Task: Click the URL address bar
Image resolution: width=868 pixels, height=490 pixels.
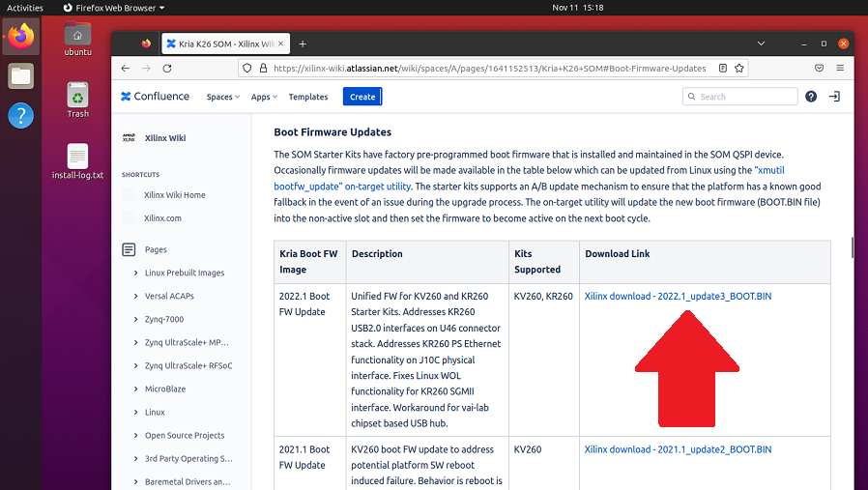Action: click(488, 68)
